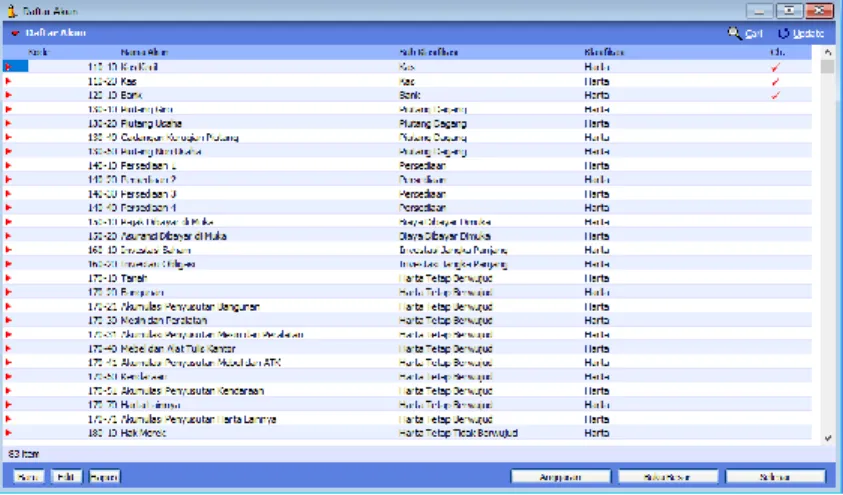This screenshot has width=843, height=495.
Task: Click red arrow of Cadangan Kerugian Piutang row
Action: (8, 137)
